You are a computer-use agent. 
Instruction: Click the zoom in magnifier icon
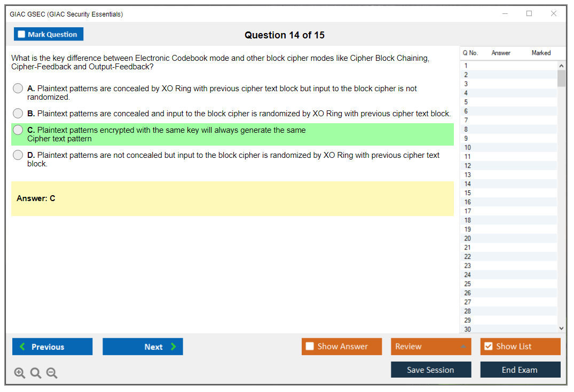[x=20, y=373]
